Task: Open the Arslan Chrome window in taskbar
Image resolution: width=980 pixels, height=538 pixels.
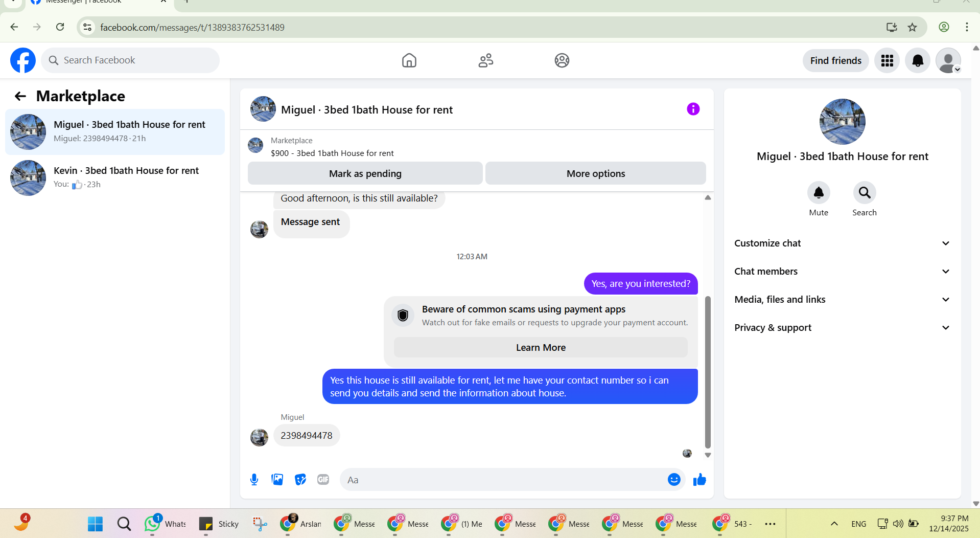Action: (301, 524)
